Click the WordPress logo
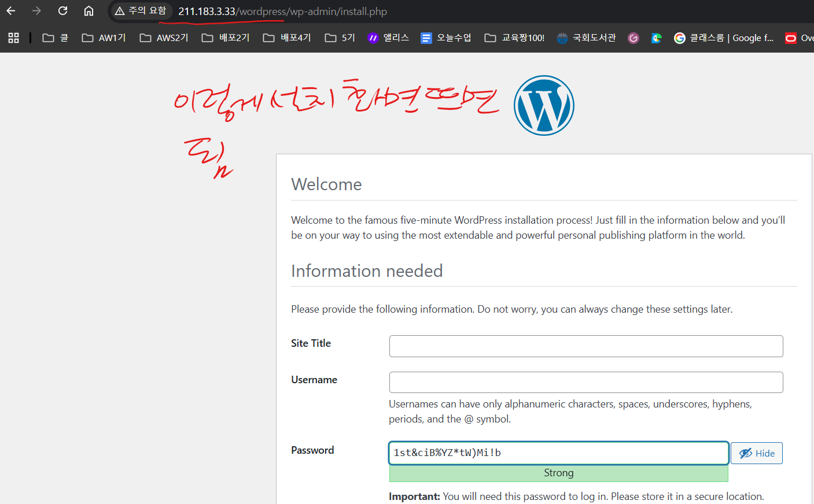814x504 pixels. point(544,105)
